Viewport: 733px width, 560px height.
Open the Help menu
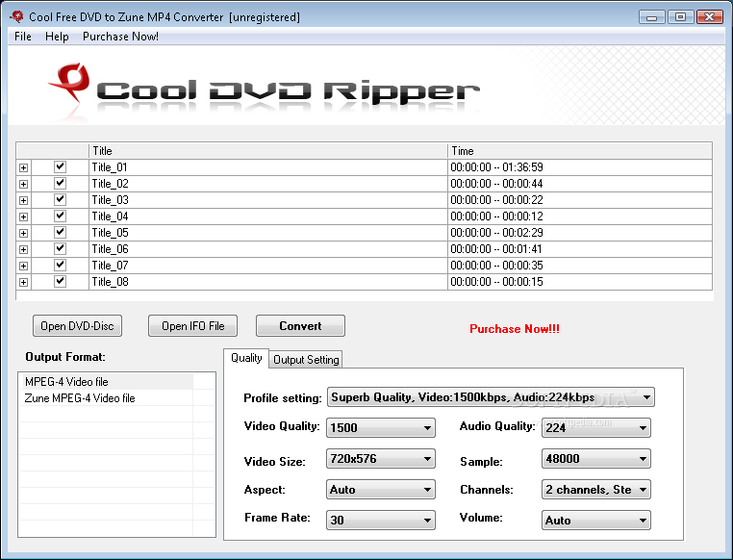[57, 37]
